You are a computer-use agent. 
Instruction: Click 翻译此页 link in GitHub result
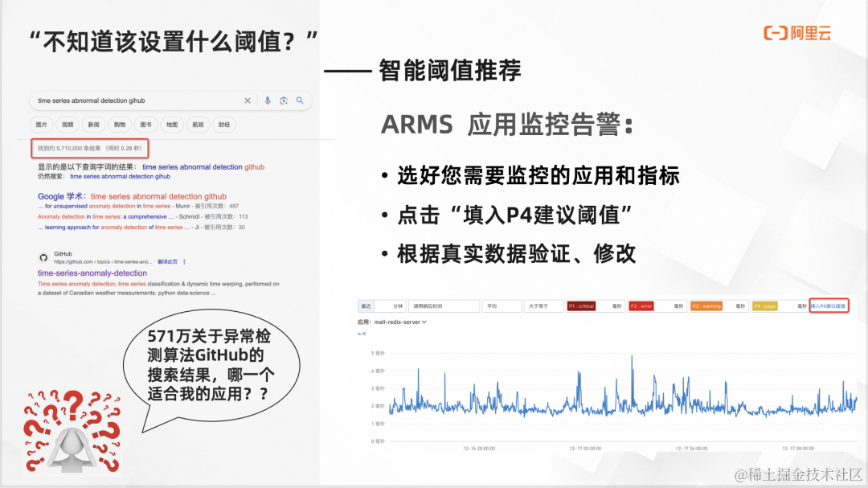tap(167, 261)
